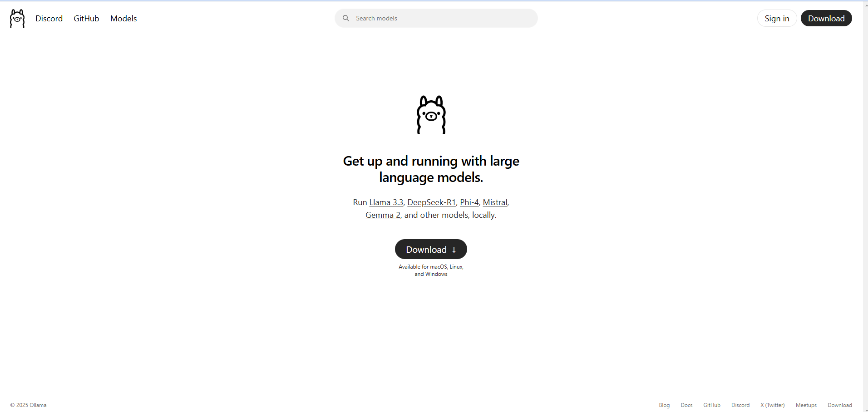The height and width of the screenshot is (412, 868).
Task: Click the magnifier icon in search bar
Action: click(346, 18)
